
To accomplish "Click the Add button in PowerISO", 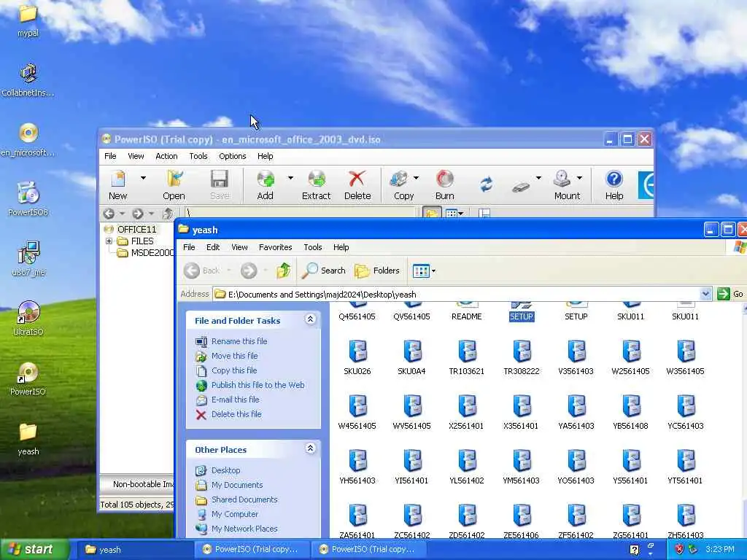I will (x=266, y=184).
